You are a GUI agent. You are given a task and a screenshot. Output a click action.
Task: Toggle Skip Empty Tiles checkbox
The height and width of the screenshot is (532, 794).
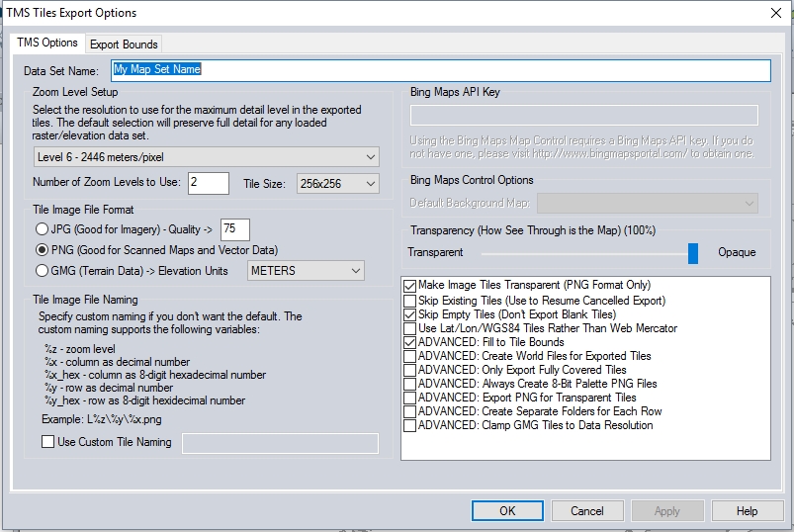409,314
